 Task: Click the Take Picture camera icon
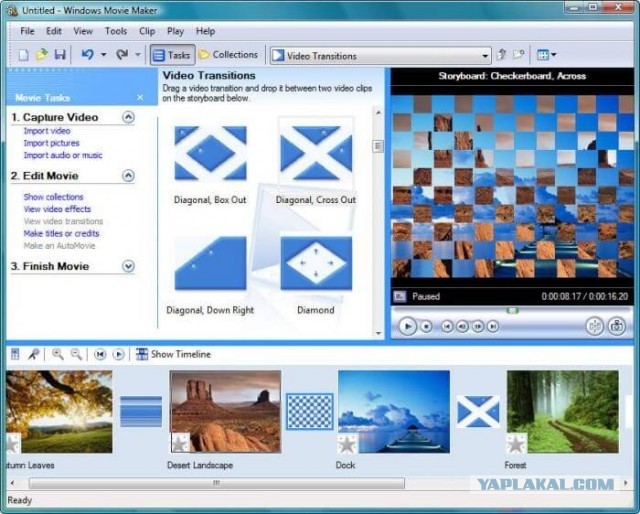tap(617, 326)
